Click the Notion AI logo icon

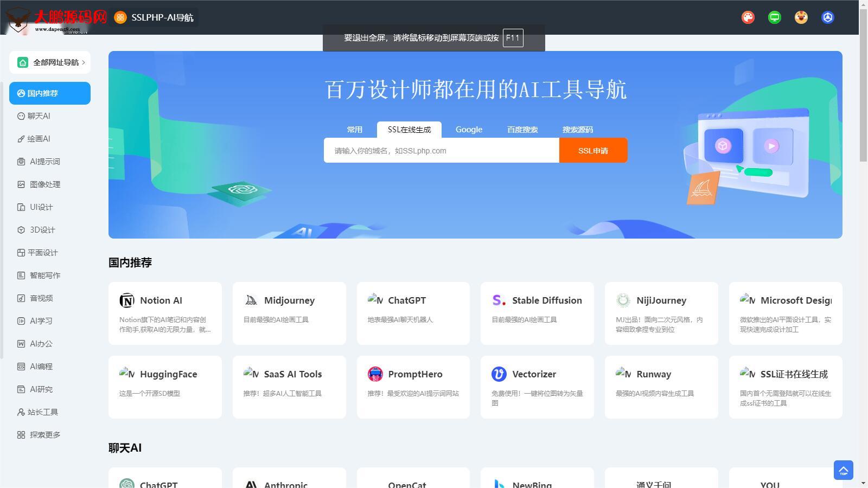[x=127, y=300]
